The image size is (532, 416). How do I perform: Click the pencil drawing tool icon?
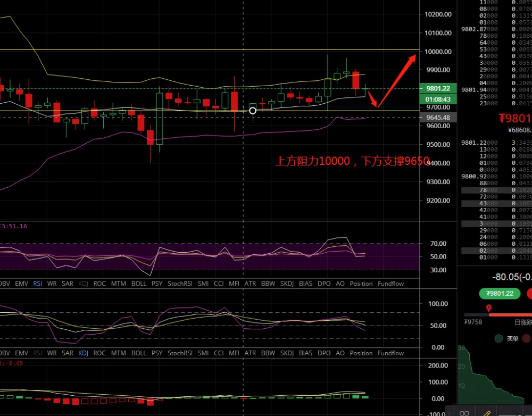(x=486, y=412)
